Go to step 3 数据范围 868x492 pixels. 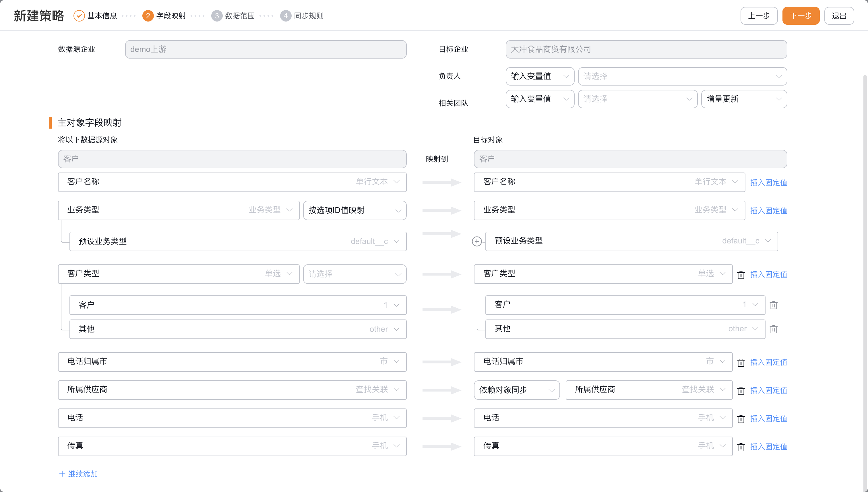click(233, 16)
